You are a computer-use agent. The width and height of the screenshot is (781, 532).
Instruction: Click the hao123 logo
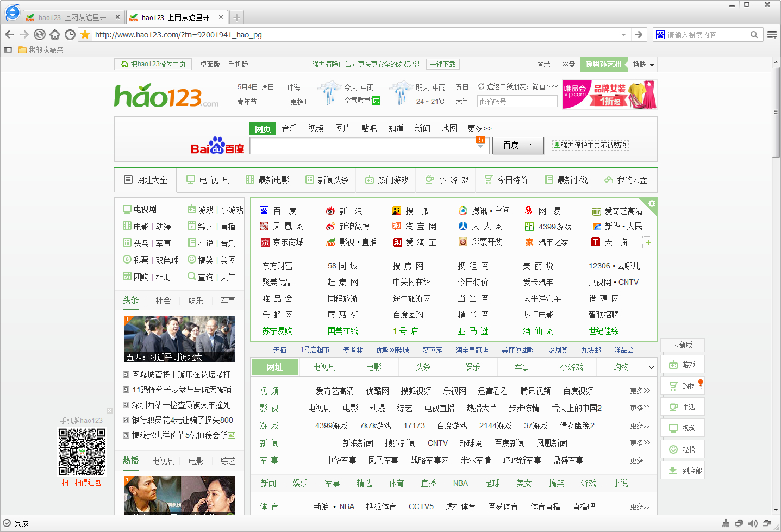coord(166,96)
